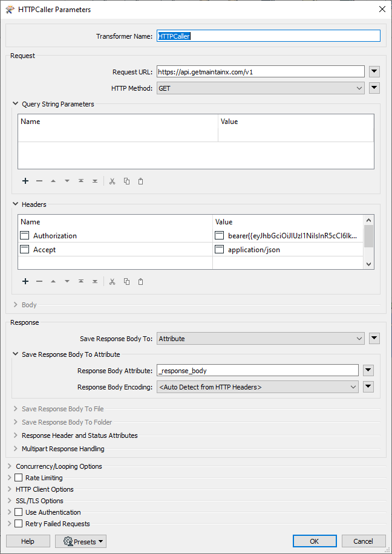Move query string parameter up
Image resolution: width=392 pixels, height=554 pixels.
pyautogui.click(x=53, y=181)
